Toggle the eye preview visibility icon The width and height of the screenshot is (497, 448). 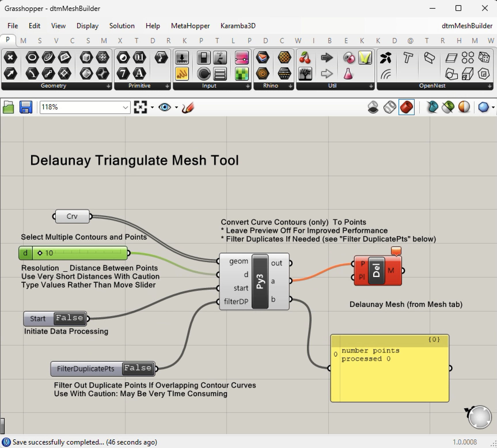tap(165, 107)
